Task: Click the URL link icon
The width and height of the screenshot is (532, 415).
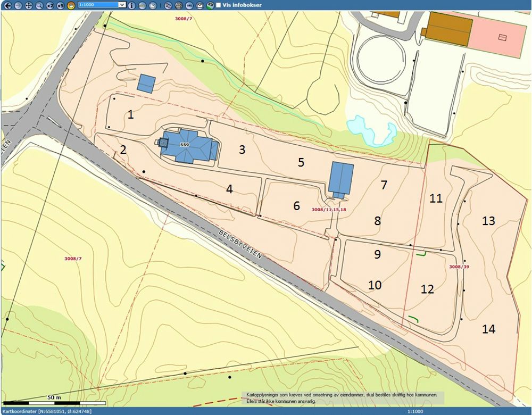Action: [x=189, y=5]
